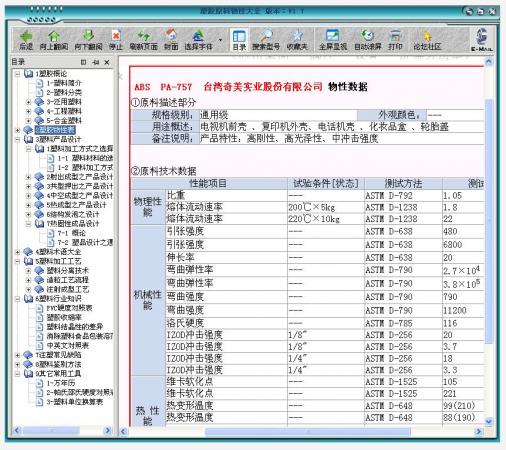Click the E-Mail icon in toolbar
Image resolution: width=506 pixels, height=450 pixels.
482,39
